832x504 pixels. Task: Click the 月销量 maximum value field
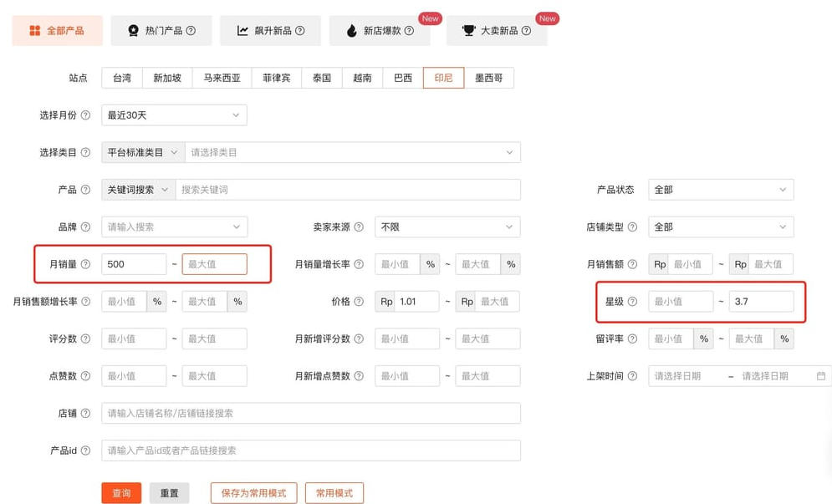coord(214,264)
